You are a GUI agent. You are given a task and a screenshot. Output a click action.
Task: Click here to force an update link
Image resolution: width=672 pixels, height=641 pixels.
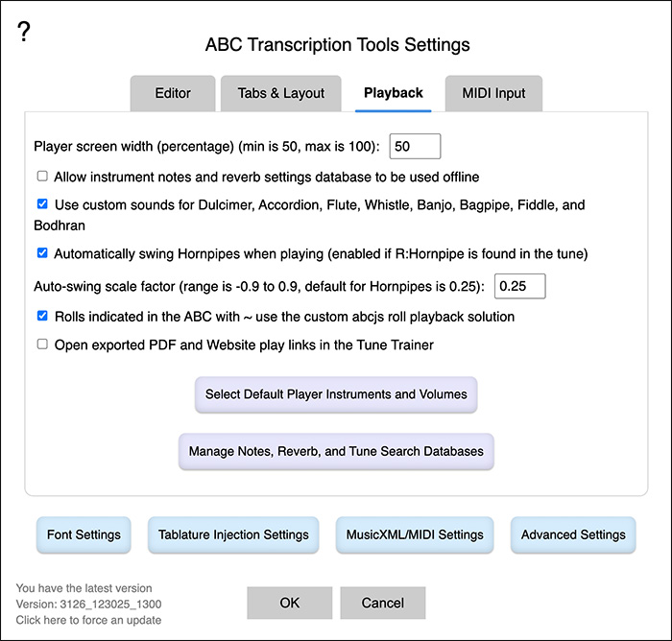click(x=88, y=620)
